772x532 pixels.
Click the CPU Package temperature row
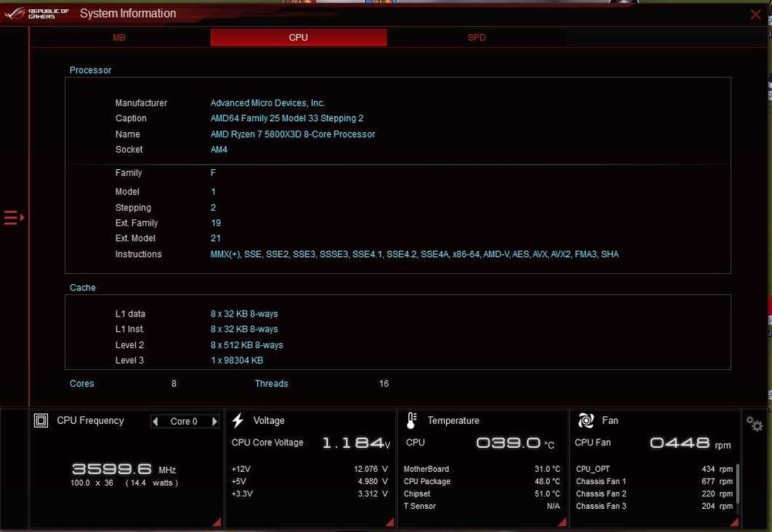click(482, 481)
